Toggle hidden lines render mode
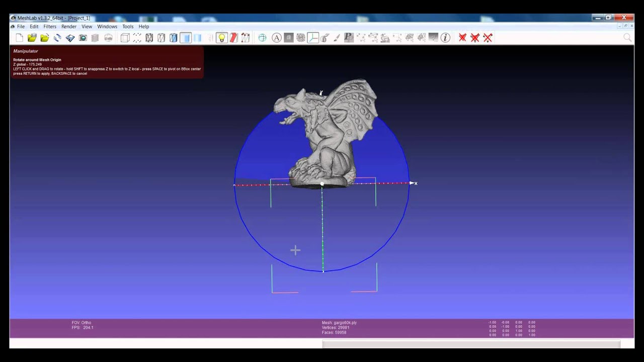Screen dimensions: 644x362 pos(162,38)
